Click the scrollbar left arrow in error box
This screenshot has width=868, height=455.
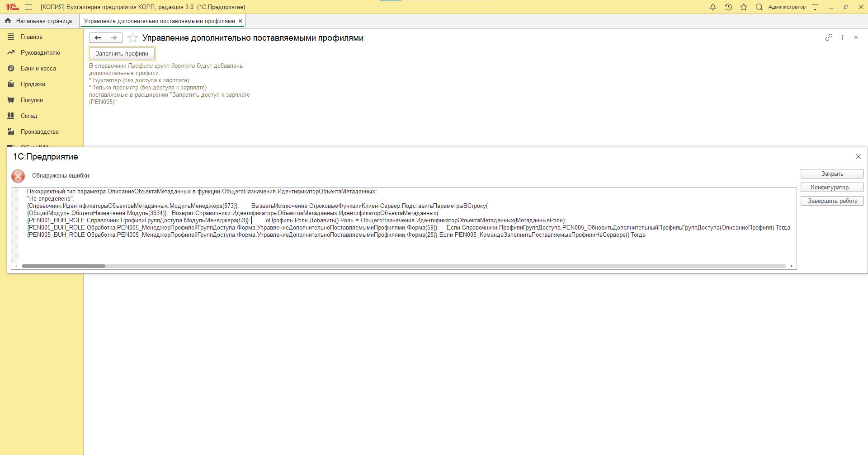(x=17, y=266)
